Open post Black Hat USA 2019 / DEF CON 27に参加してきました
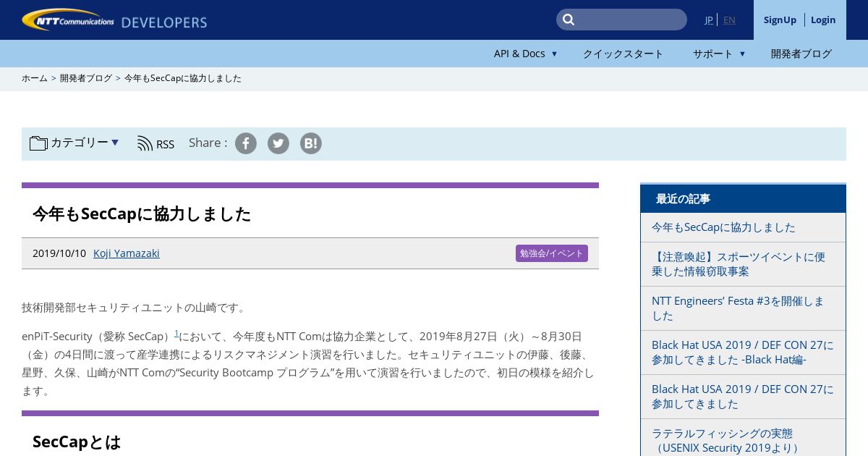868x456 pixels. pyautogui.click(x=743, y=397)
